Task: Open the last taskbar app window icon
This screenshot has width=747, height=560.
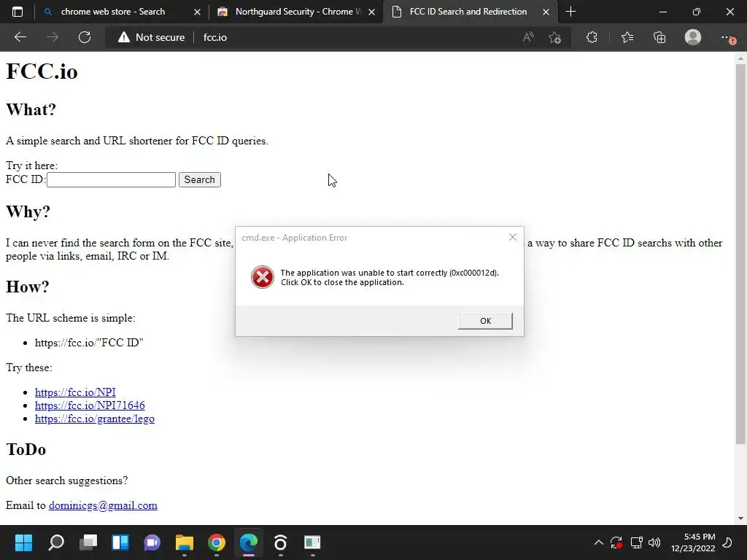Action: click(312, 542)
